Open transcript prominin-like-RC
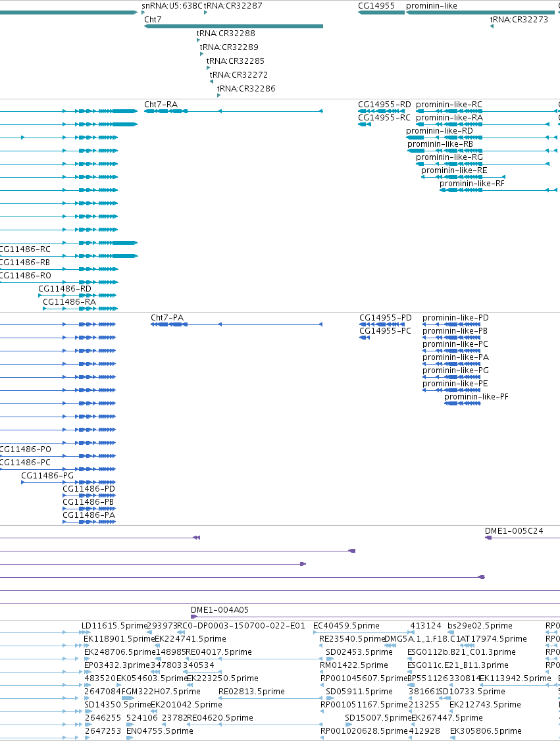Viewport: 560px width, 741px height. (x=449, y=105)
